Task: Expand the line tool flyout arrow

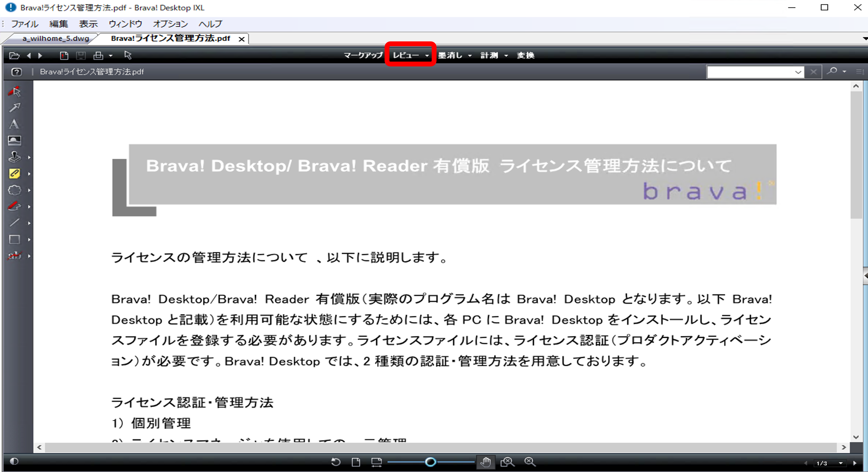Action: click(29, 223)
